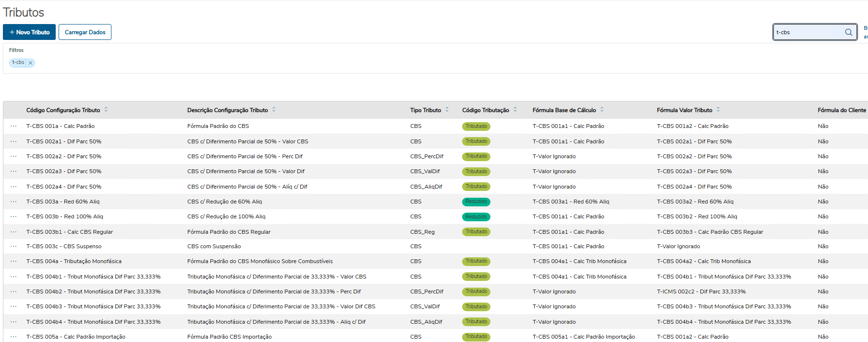Viewport: 868px width, 342px height.
Task: Click the Novo Tributo button
Action: [x=29, y=32]
